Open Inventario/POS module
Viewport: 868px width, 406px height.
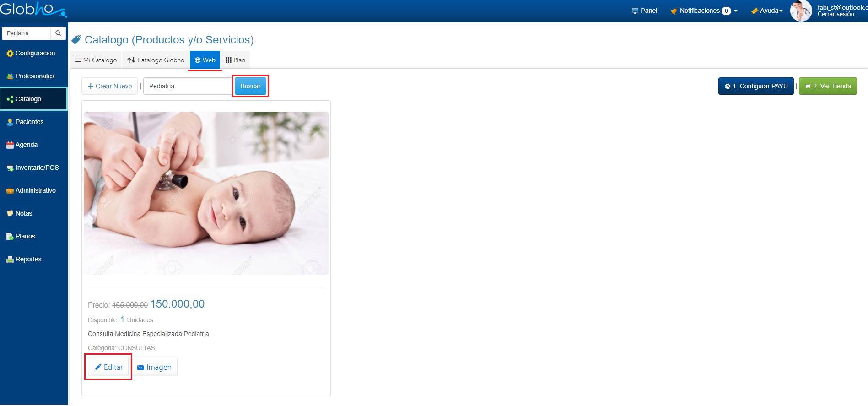click(37, 168)
